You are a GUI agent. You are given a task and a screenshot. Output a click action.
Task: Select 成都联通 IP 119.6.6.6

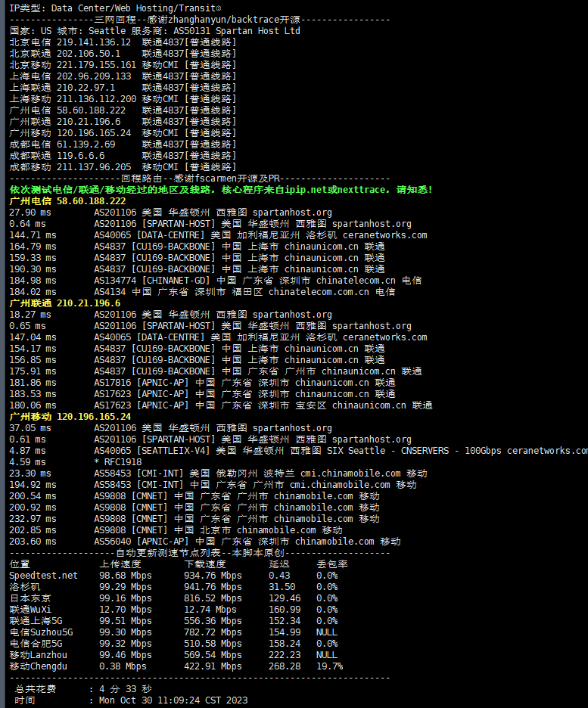click(x=80, y=156)
